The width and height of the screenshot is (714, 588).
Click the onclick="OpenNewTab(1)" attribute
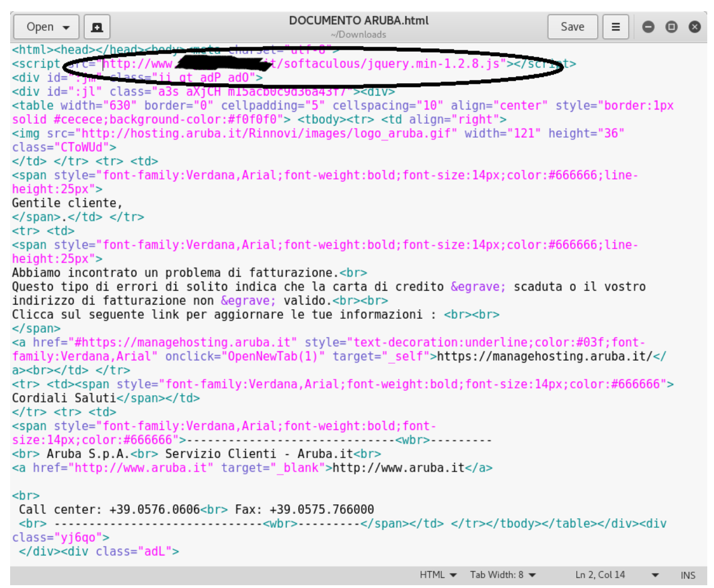tap(245, 356)
